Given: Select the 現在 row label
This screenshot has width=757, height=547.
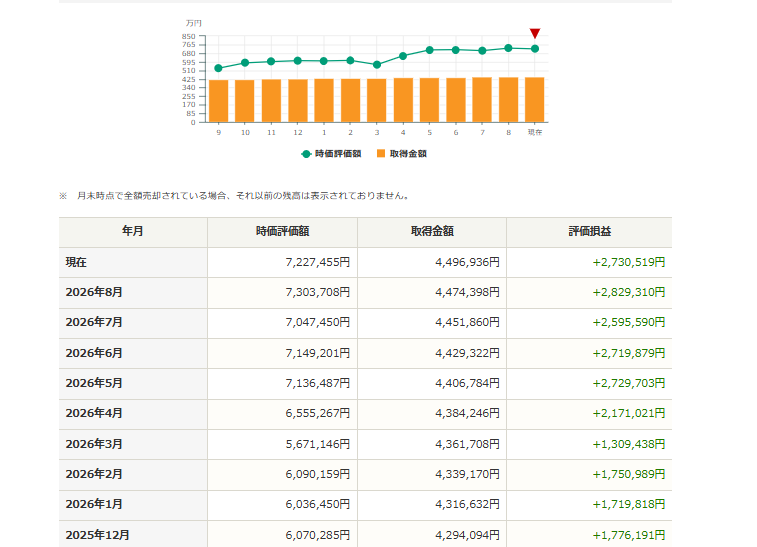Looking at the screenshot, I should point(76,262).
